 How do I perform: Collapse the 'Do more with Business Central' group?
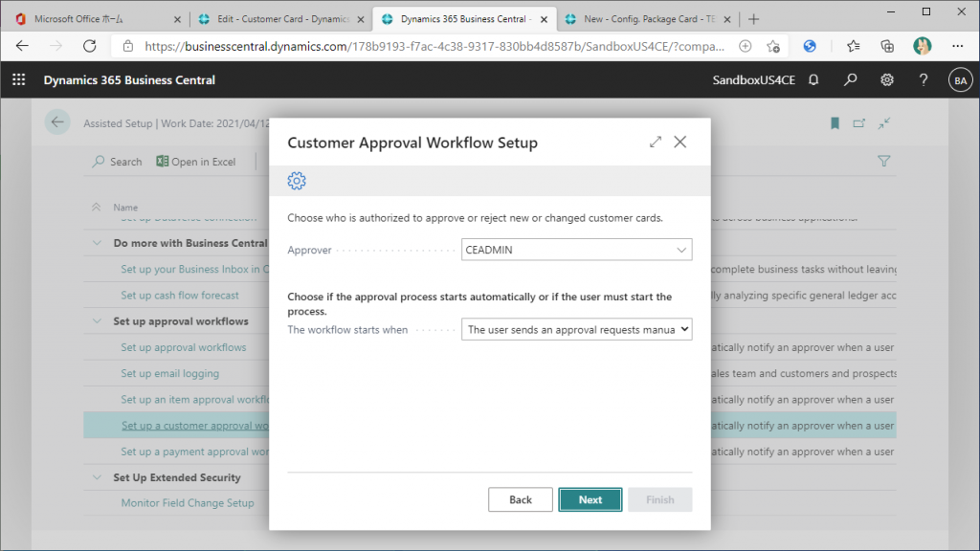[97, 243]
